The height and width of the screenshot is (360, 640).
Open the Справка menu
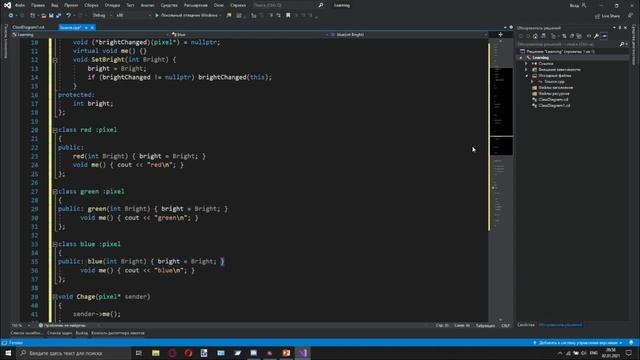(x=238, y=5)
